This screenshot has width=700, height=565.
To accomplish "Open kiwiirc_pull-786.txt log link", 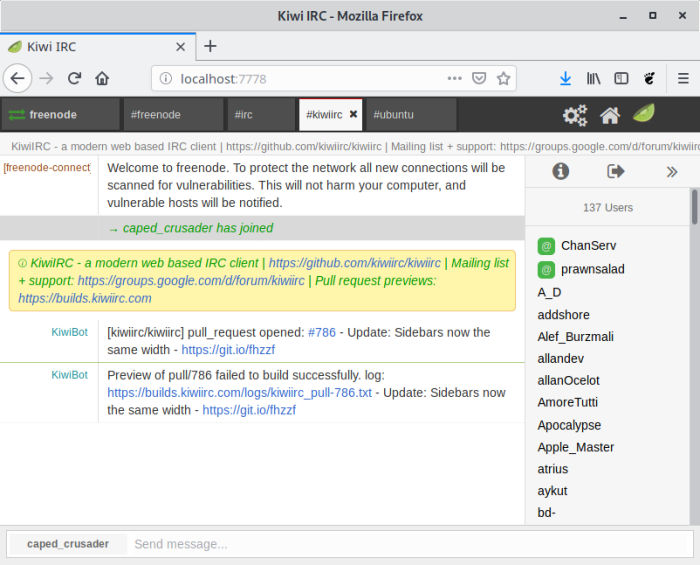I will tap(239, 393).
